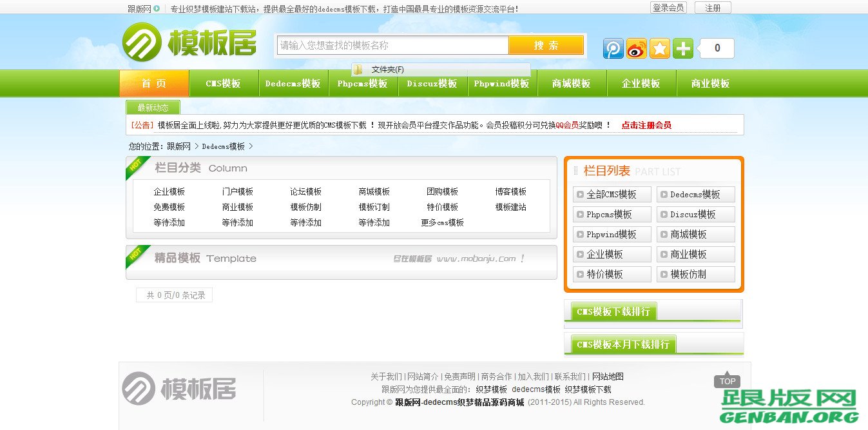Share to Sina Weibo icon

636,48
